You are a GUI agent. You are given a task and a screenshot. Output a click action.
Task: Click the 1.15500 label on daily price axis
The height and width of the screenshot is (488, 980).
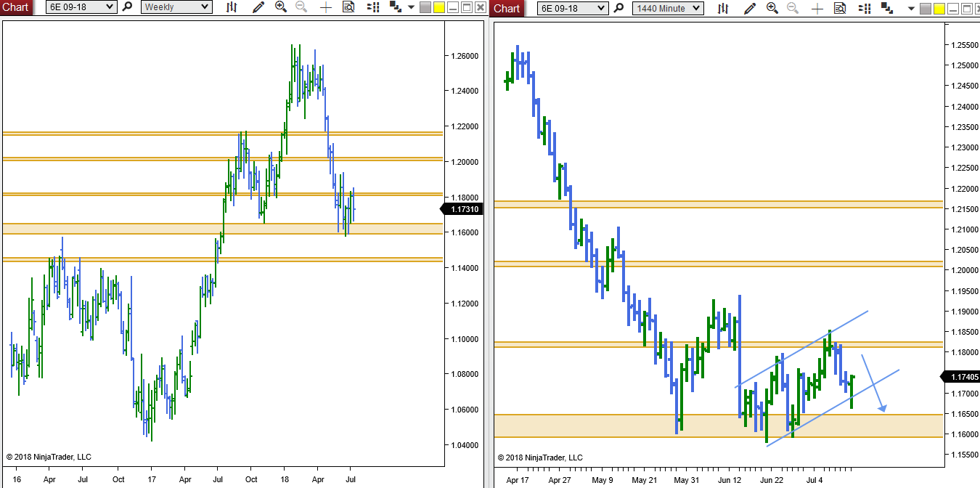pyautogui.click(x=964, y=455)
